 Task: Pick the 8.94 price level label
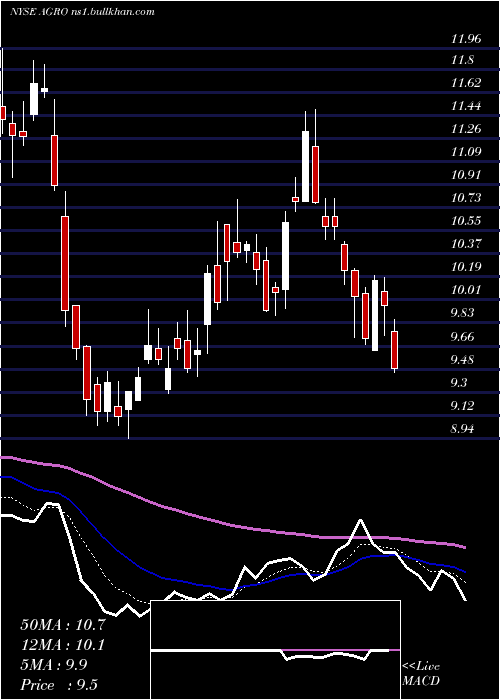(463, 429)
